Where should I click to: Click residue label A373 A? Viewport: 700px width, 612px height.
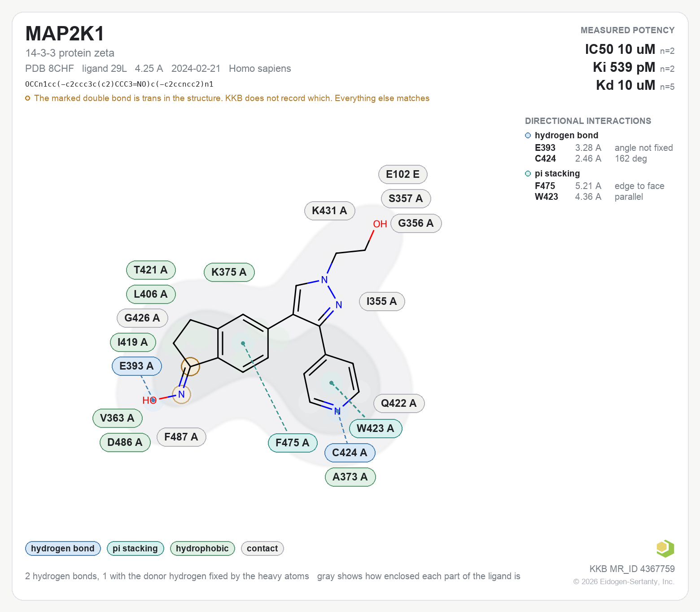[350, 477]
